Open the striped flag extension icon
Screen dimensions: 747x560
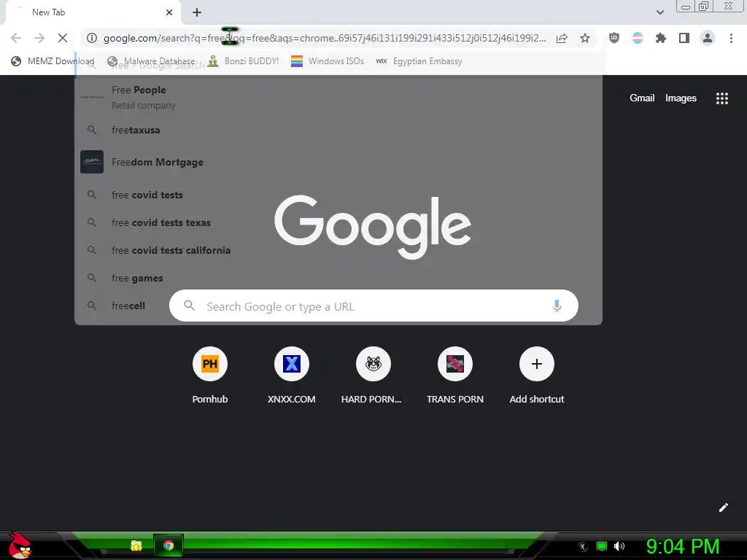coord(638,38)
